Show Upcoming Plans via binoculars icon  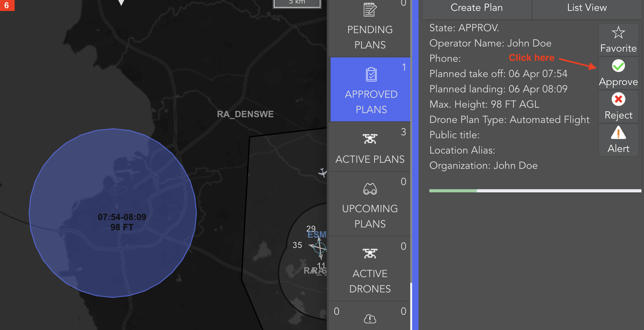370,189
